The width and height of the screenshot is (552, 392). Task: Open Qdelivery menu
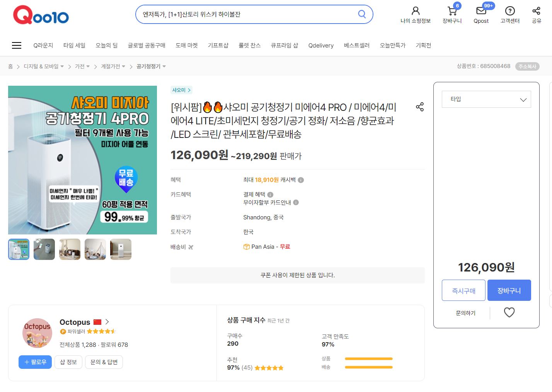[321, 45]
